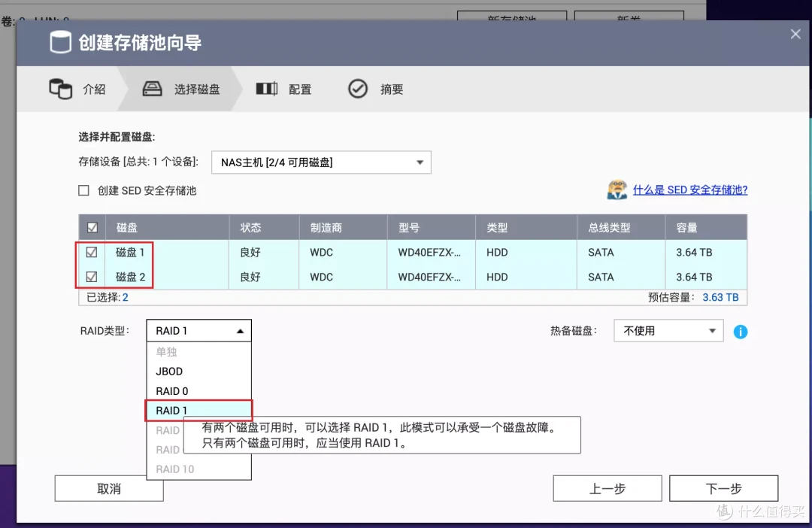Click the blue info icon near 热备磁盘
This screenshot has width=812, height=528.
coord(741,331)
